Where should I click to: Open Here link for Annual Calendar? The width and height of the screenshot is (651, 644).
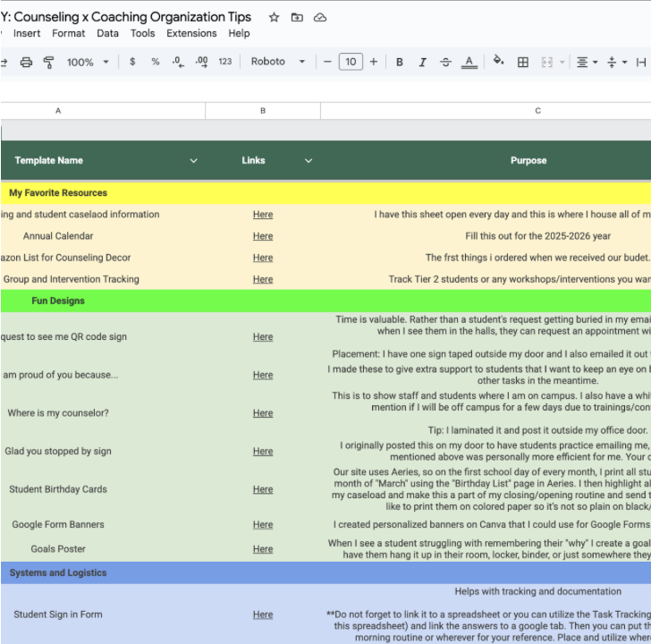[263, 236]
